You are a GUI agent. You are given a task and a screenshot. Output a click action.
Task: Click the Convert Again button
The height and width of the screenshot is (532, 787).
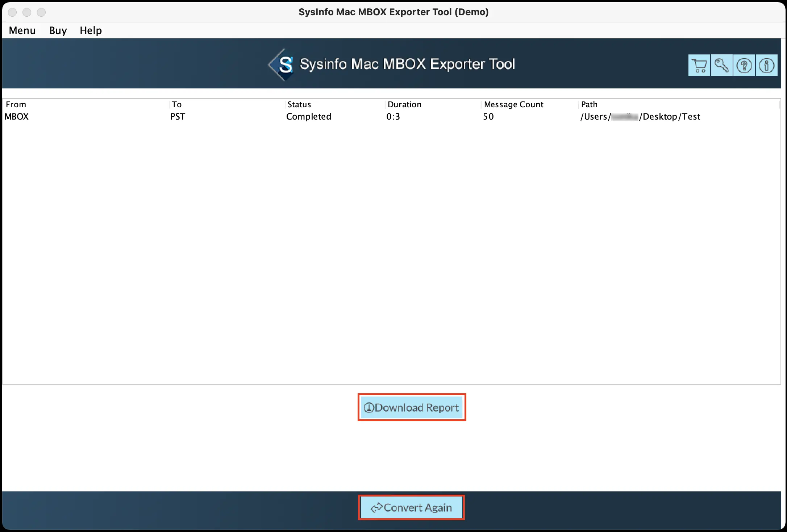(x=411, y=507)
